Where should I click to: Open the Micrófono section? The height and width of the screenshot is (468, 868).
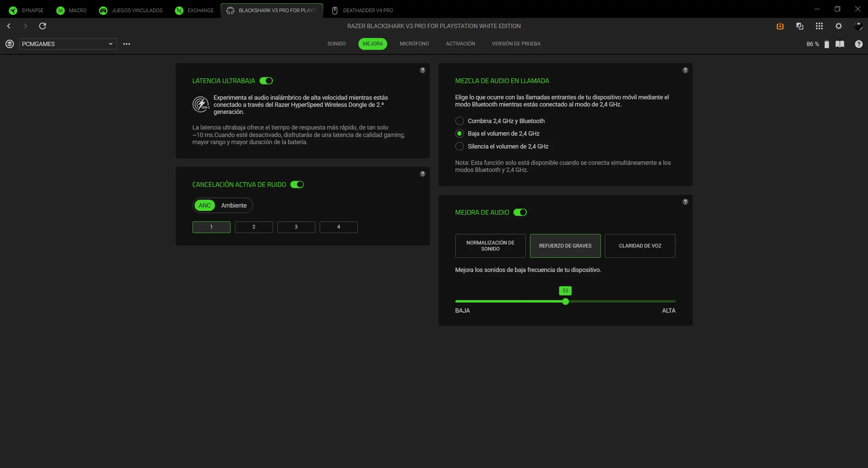[x=414, y=44]
